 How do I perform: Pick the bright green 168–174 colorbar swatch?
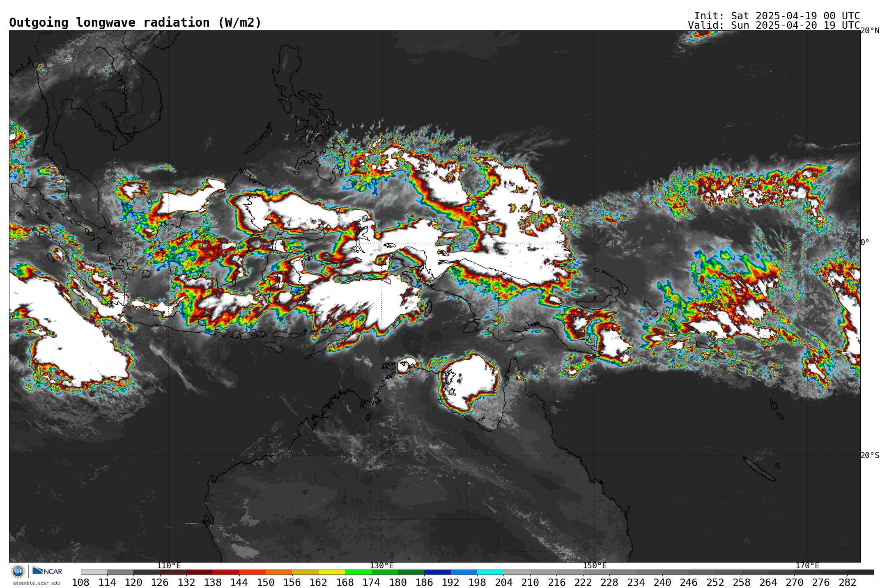pos(358,572)
